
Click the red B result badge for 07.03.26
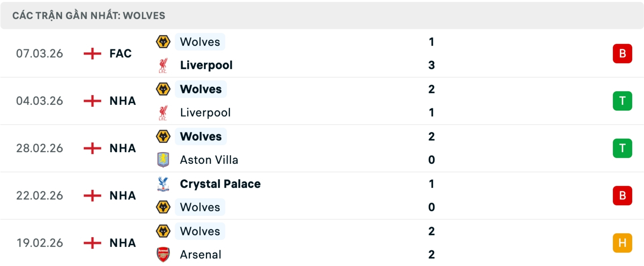[x=622, y=53]
